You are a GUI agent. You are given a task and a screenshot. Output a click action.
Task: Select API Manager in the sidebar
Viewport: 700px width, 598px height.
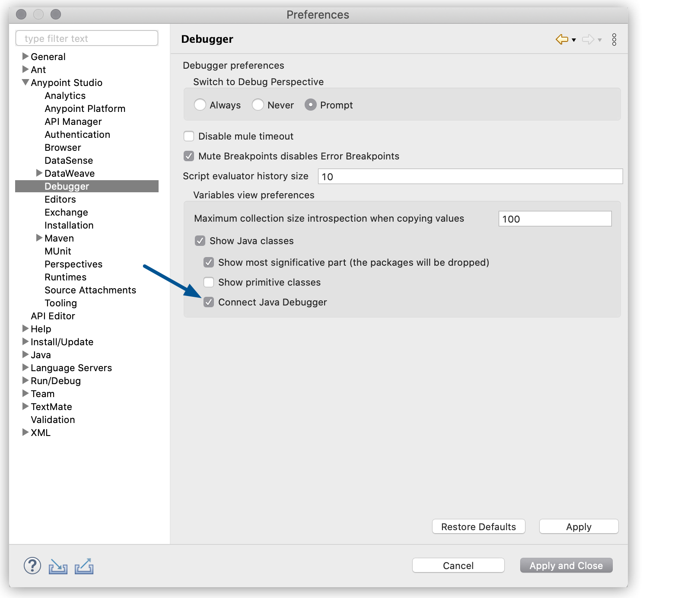(73, 121)
